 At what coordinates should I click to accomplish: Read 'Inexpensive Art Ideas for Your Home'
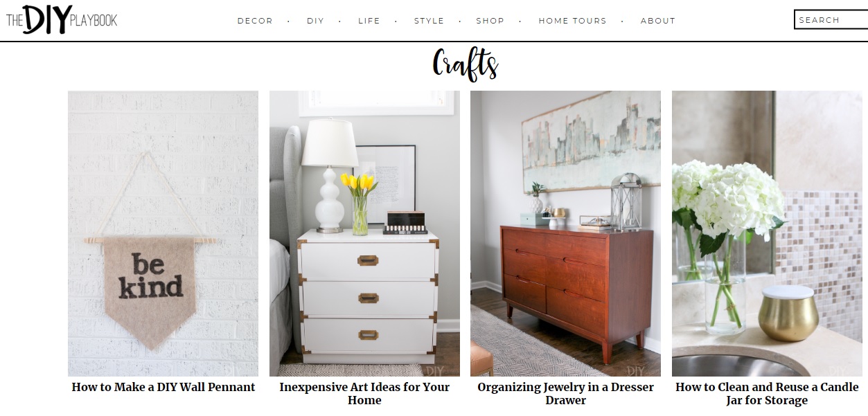coord(364,393)
